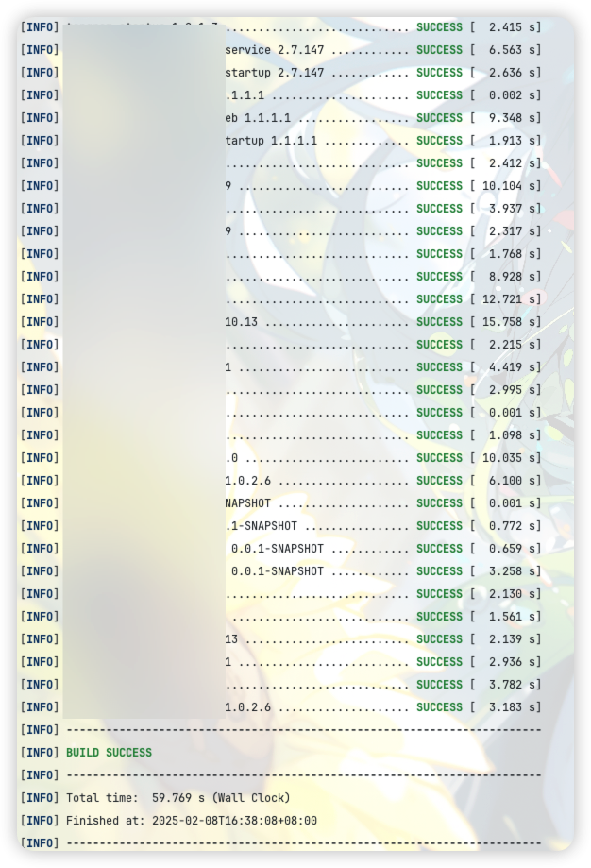Click the 2.215 s duration value
Image resolution: width=591 pixels, height=868 pixels.
coord(512,345)
